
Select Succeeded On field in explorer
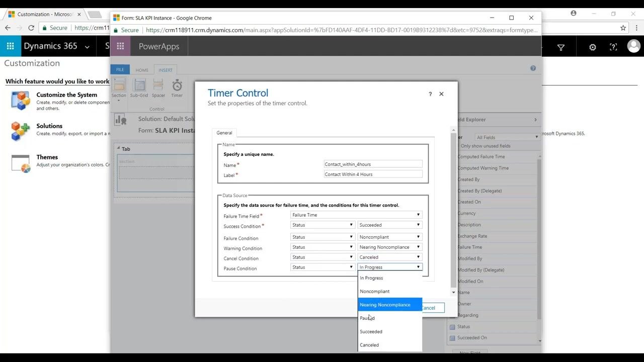472,338
